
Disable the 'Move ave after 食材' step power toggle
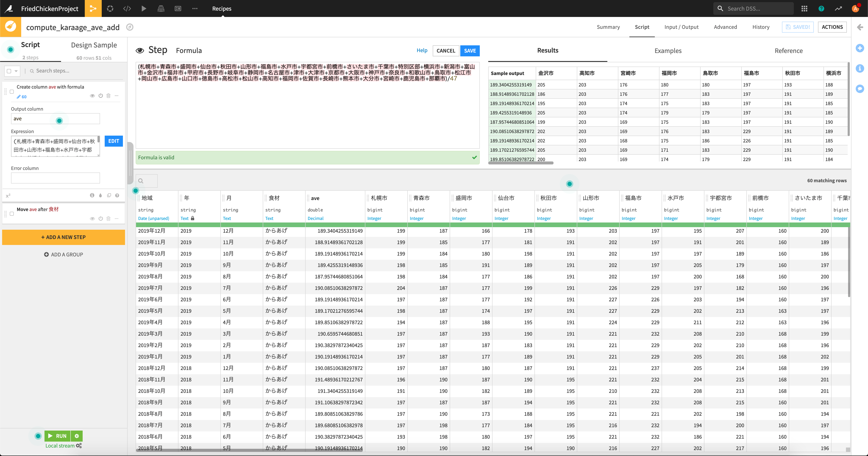100,218
